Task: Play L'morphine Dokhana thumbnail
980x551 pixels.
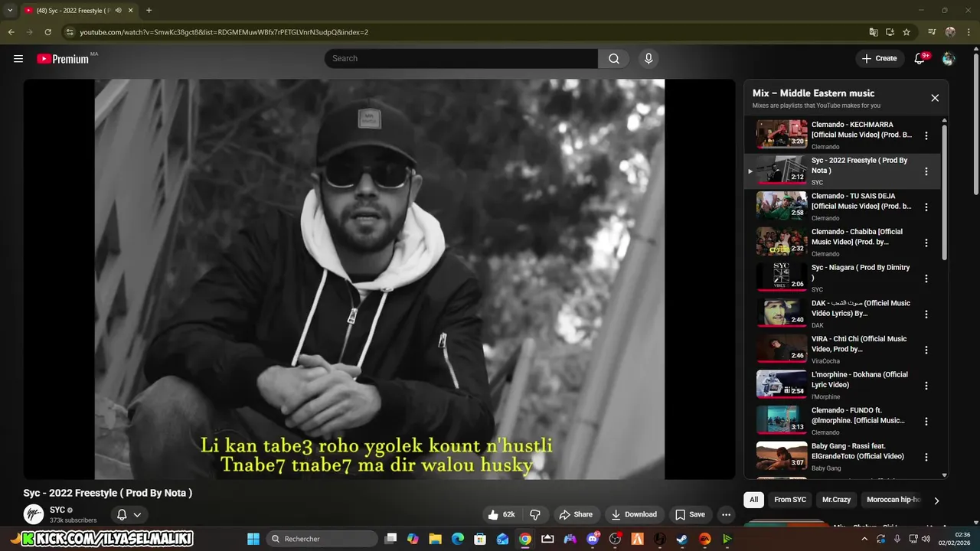Action: coord(782,384)
